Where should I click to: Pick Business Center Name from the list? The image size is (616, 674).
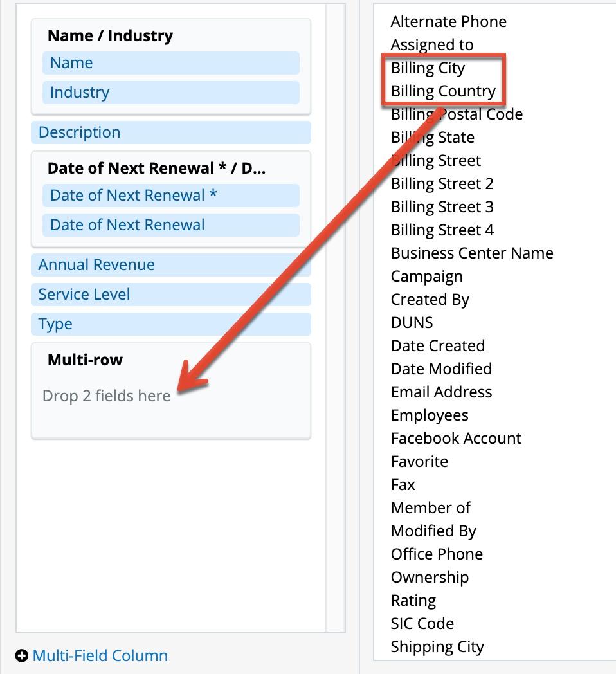pyautogui.click(x=471, y=253)
